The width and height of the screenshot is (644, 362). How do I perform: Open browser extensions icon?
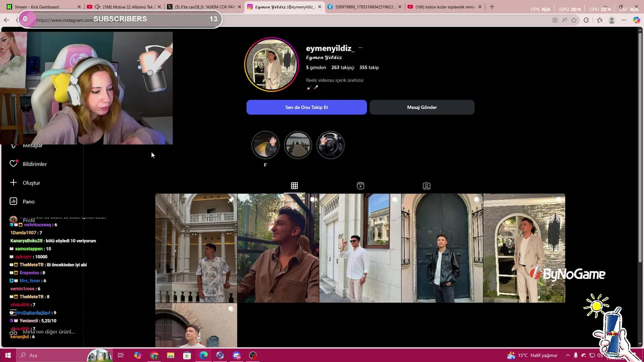[x=586, y=20]
